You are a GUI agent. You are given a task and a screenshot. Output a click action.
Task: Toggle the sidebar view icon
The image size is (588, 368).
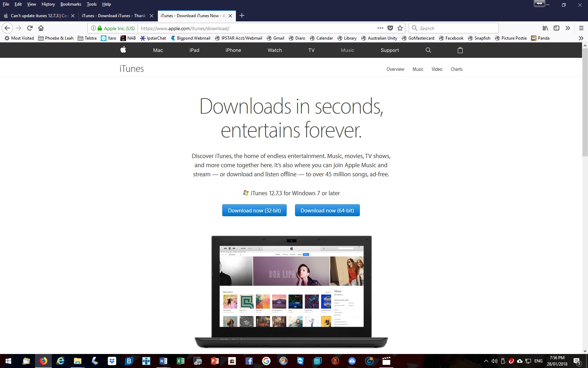(x=556, y=28)
